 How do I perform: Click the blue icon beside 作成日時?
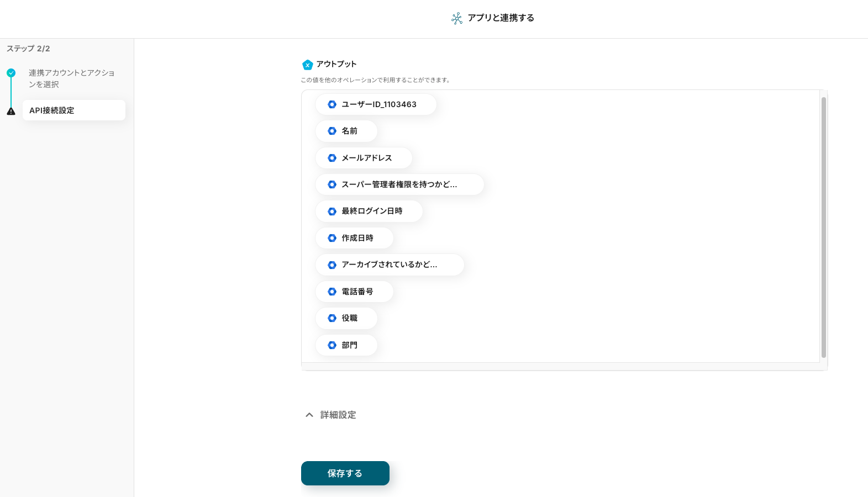pyautogui.click(x=332, y=238)
